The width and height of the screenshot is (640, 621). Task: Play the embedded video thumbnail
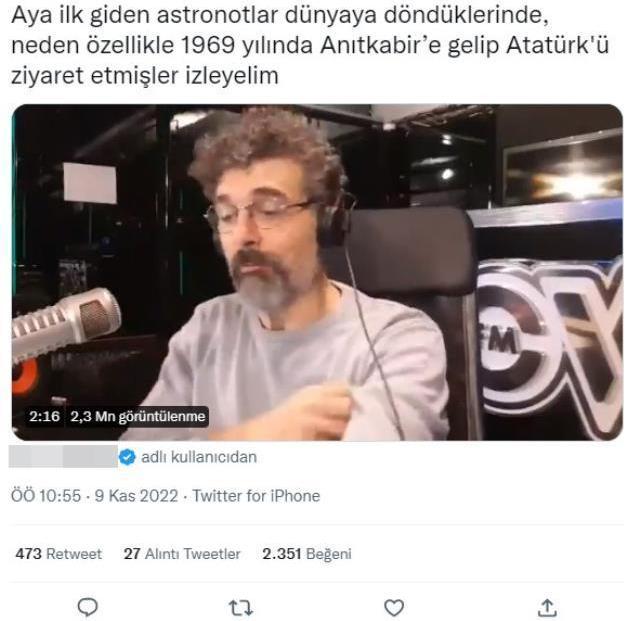coord(317,272)
